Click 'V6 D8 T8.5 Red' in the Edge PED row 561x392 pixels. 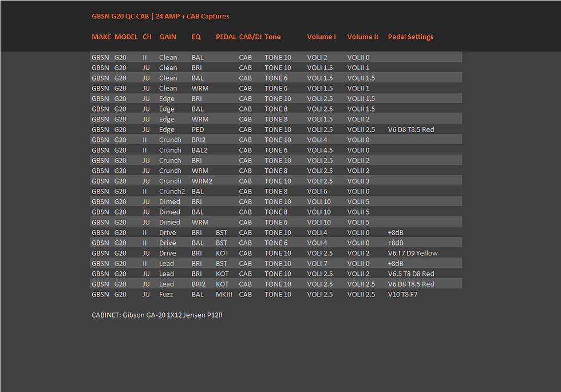411,130
